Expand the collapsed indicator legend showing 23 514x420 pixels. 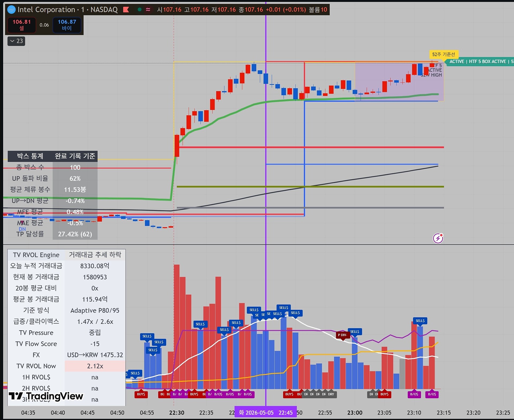16,41
